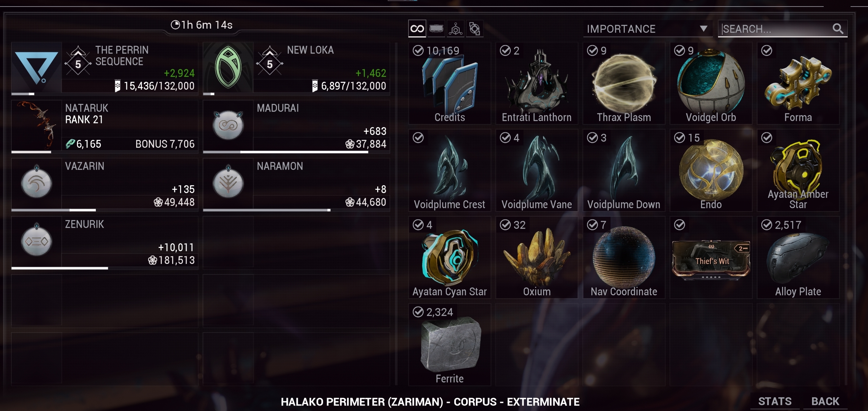Click into the Search input field
Viewport: 868px width, 411px height.
777,29
